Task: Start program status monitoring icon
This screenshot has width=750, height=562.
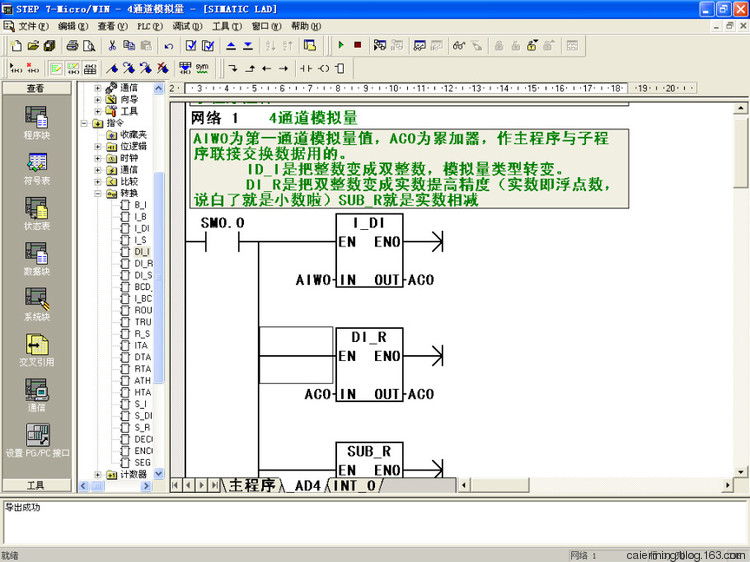Action: [x=380, y=45]
